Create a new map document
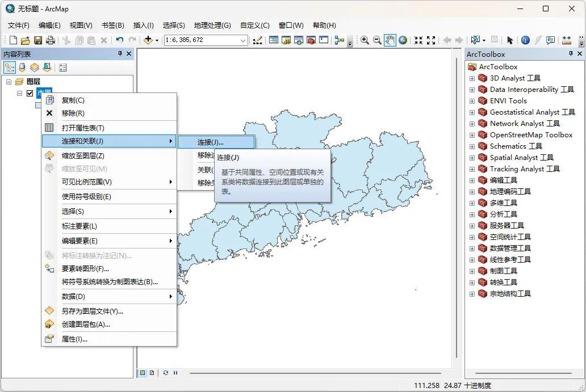The height and width of the screenshot is (392, 586). click(13, 40)
